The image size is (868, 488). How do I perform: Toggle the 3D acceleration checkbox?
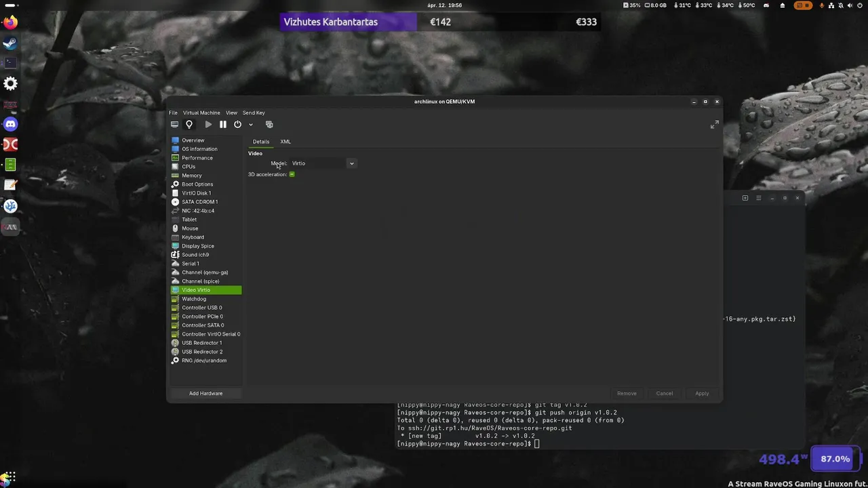point(292,174)
